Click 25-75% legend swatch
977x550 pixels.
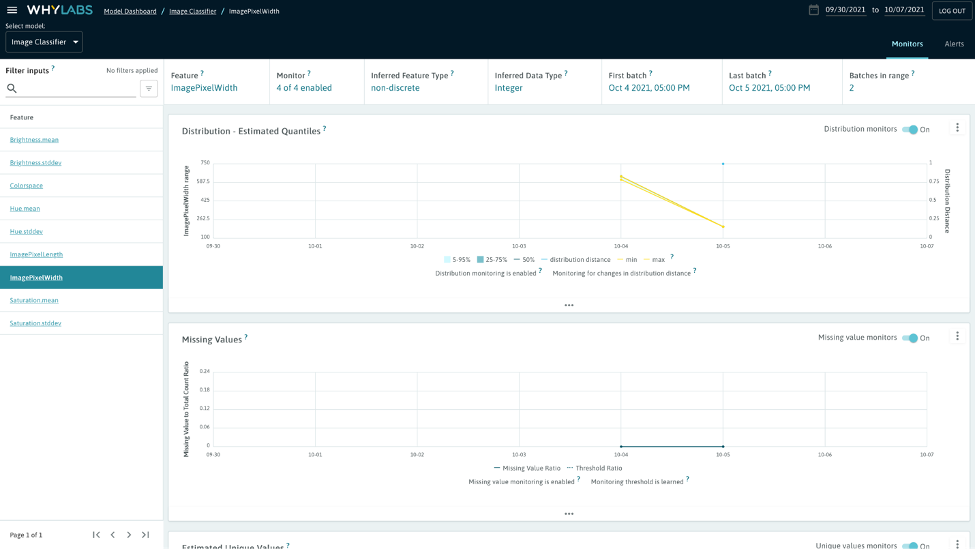480,260
